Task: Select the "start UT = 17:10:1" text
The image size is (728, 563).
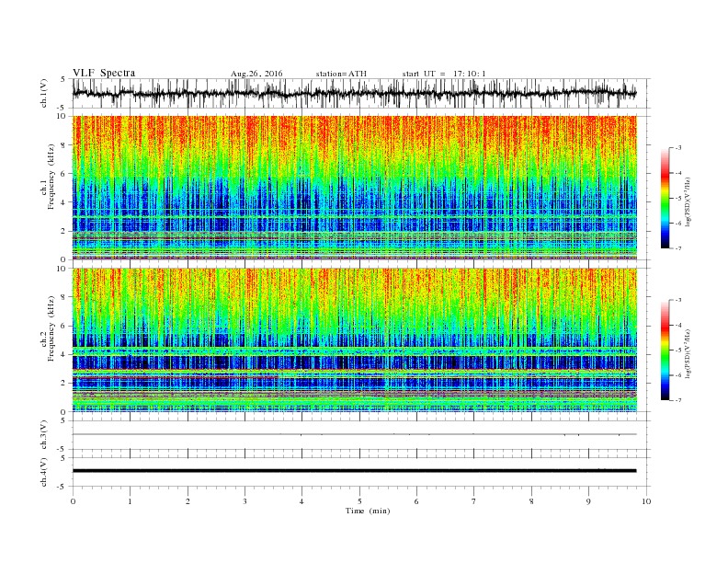Action: pyautogui.click(x=444, y=74)
